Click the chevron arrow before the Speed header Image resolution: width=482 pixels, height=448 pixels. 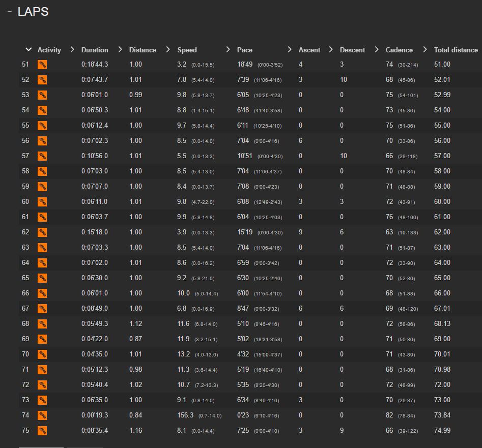(168, 49)
